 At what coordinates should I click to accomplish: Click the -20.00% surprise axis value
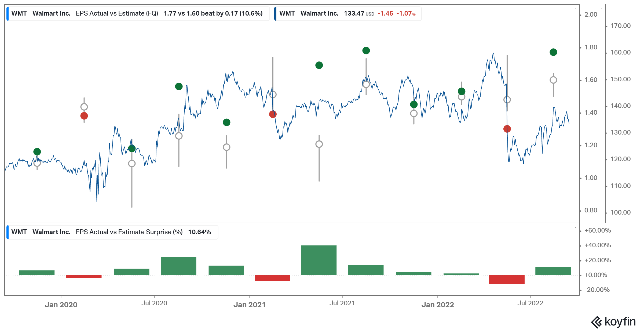point(597,290)
